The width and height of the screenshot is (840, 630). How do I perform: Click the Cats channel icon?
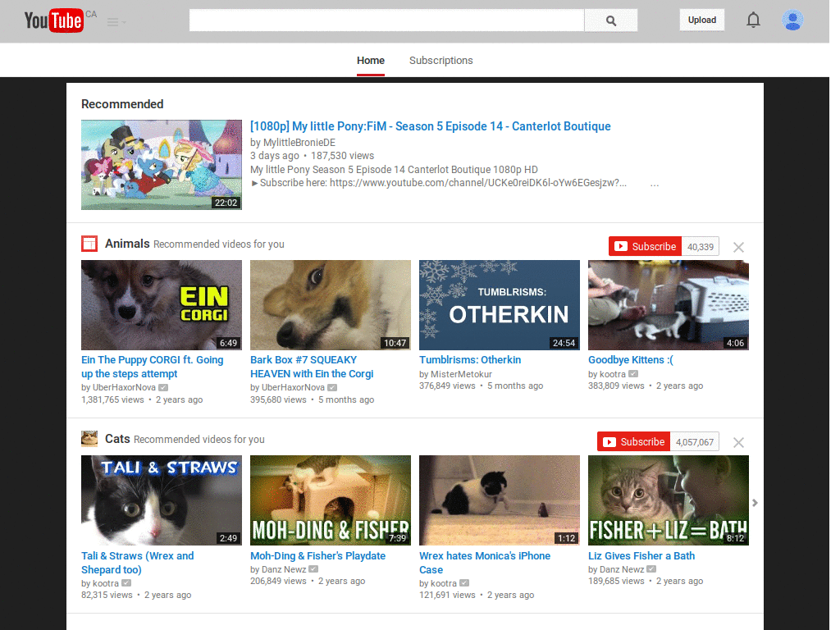89,439
